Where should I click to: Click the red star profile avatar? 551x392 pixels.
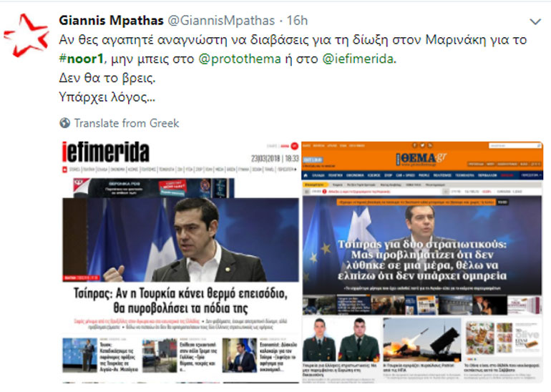(x=26, y=35)
